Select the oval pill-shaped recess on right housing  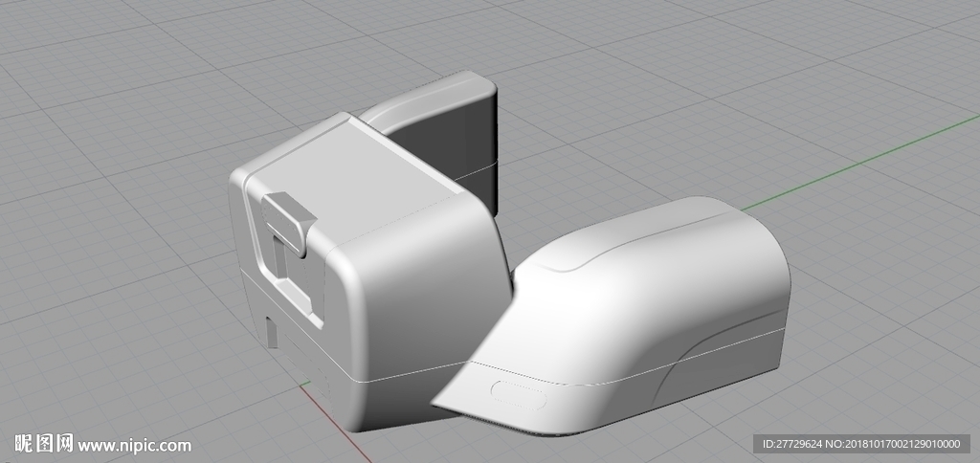(519, 395)
